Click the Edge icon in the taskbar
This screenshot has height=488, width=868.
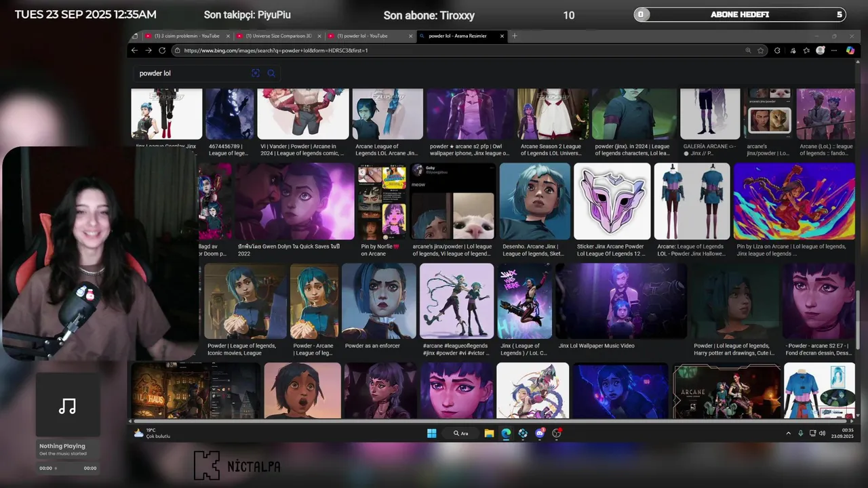[506, 433]
